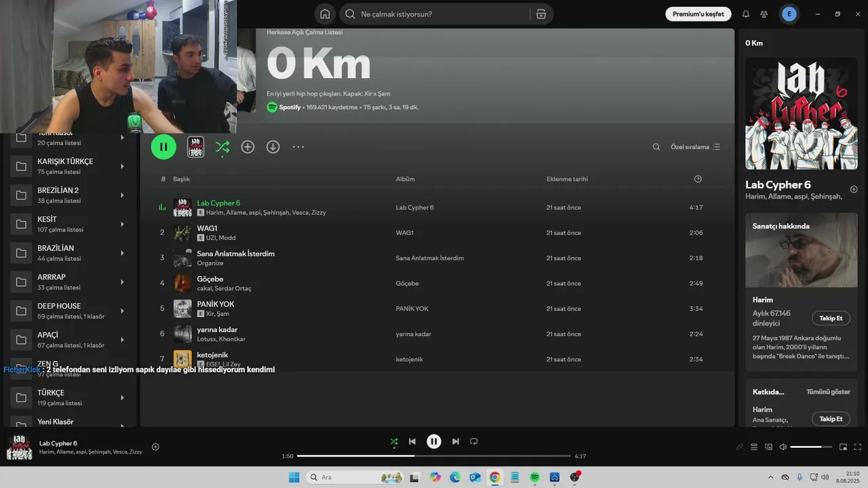The width and height of the screenshot is (868, 488).
Task: Follow Harim in the Katkıda credits section
Action: pyautogui.click(x=831, y=419)
